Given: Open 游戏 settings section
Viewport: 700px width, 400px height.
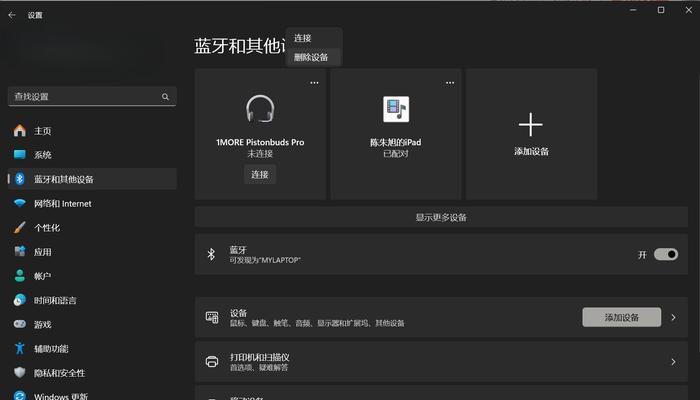Looking at the screenshot, I should click(x=92, y=325).
